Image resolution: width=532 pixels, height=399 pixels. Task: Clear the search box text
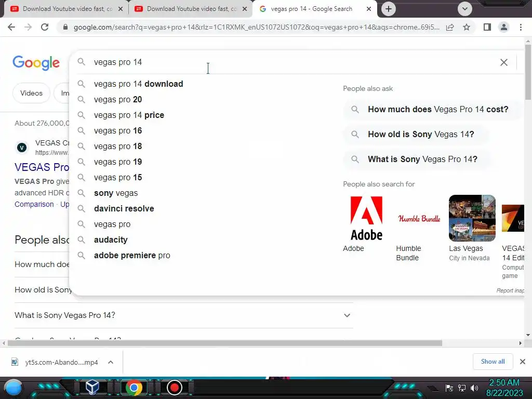coord(504,62)
